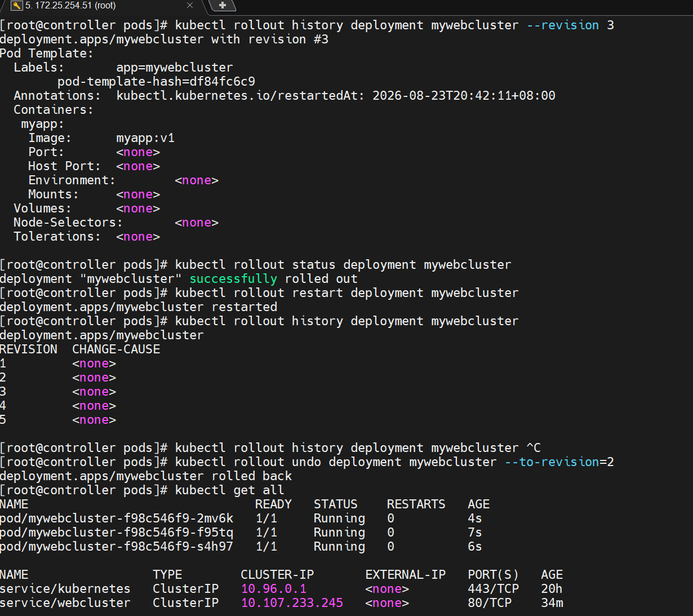Viewport: 693px width, 616px height.
Task: Click 'Running' status of pod f95tq
Action: point(339,533)
